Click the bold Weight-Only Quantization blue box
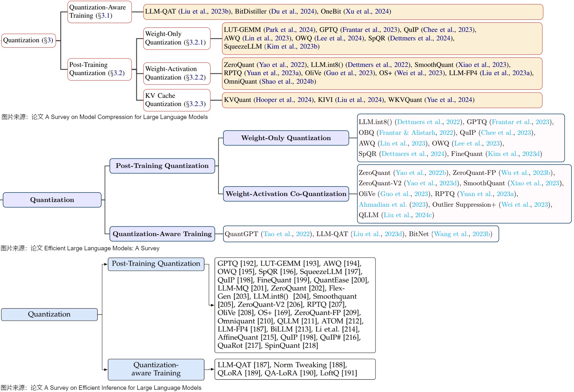 click(x=286, y=138)
